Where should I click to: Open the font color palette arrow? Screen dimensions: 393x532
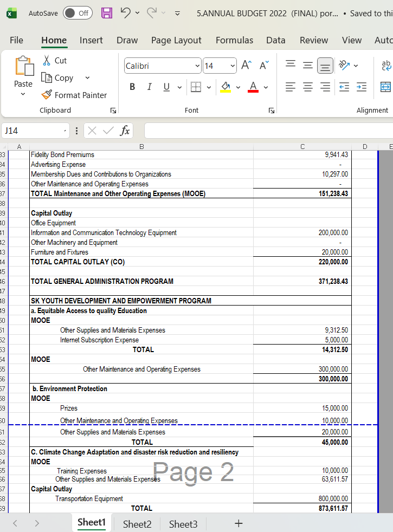tap(266, 87)
